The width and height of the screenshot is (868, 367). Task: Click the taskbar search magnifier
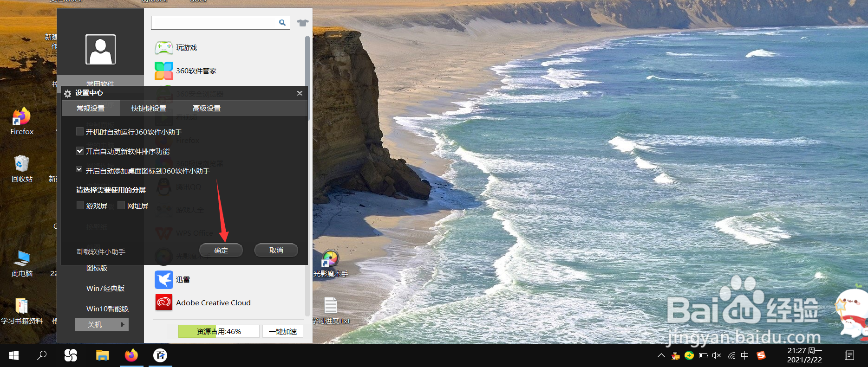[x=42, y=355]
